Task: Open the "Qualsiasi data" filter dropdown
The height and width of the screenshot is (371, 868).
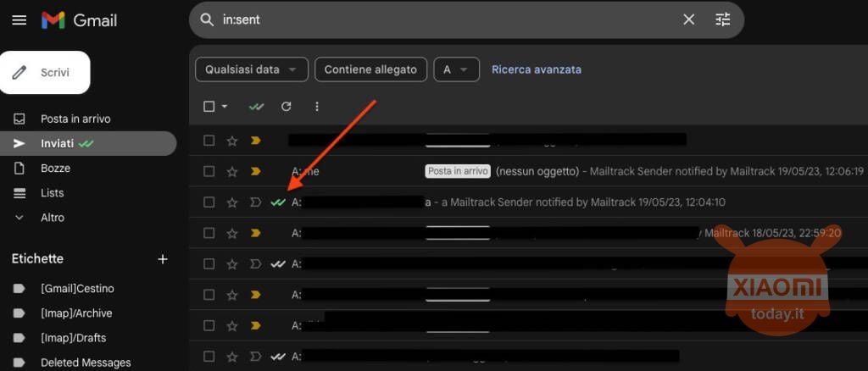Action: click(251, 69)
